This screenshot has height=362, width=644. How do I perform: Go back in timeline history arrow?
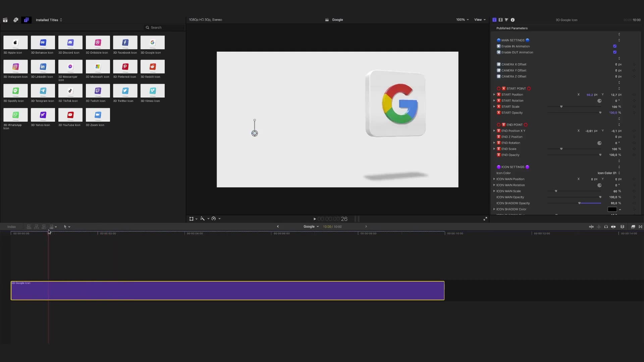click(x=278, y=227)
